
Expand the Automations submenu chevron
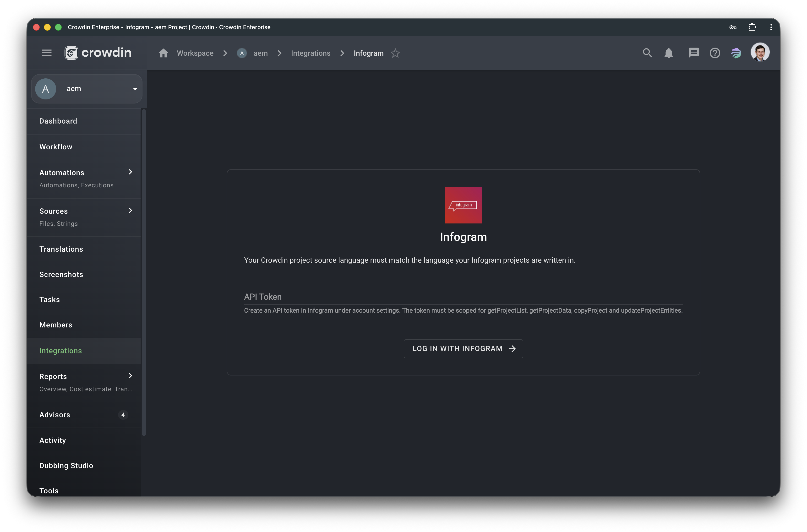[130, 172]
